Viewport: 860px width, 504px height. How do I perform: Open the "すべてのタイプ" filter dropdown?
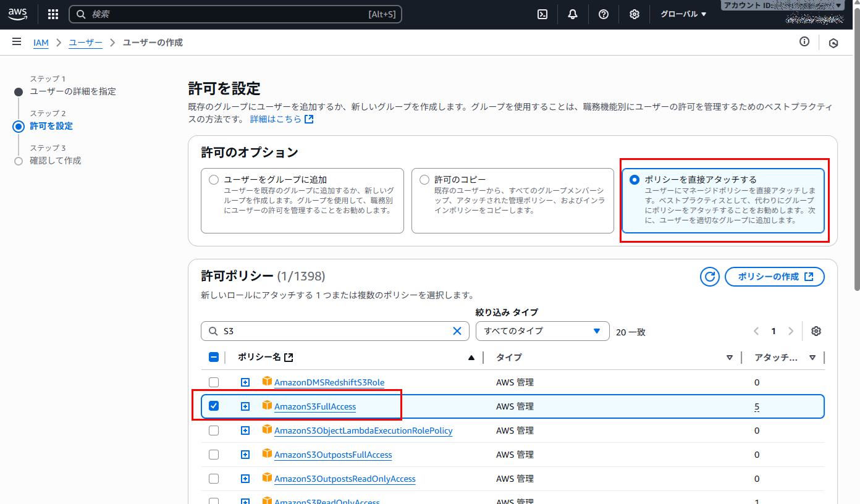click(542, 331)
